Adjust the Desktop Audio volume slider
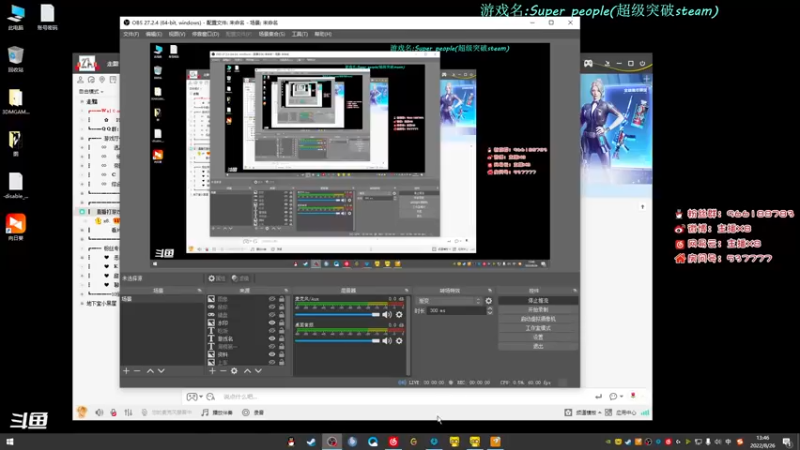 click(x=338, y=341)
